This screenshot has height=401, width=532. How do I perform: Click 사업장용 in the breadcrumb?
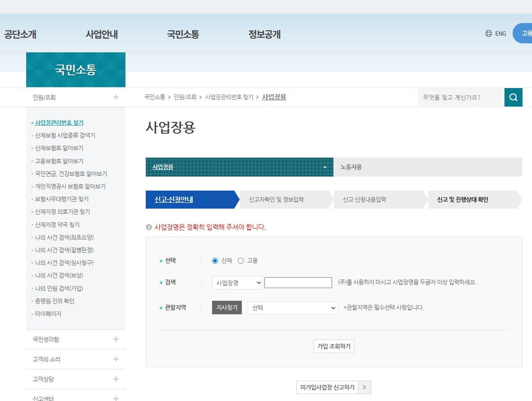[274, 97]
